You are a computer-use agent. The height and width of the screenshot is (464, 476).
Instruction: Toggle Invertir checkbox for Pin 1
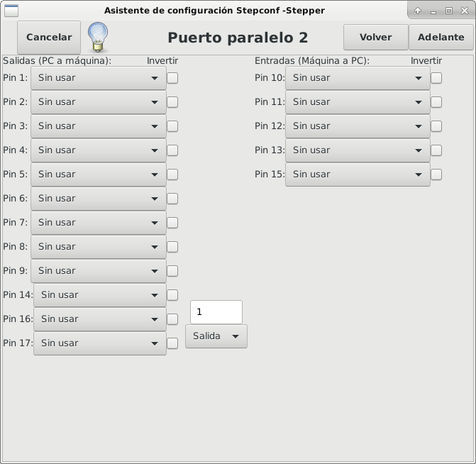pyautogui.click(x=172, y=78)
